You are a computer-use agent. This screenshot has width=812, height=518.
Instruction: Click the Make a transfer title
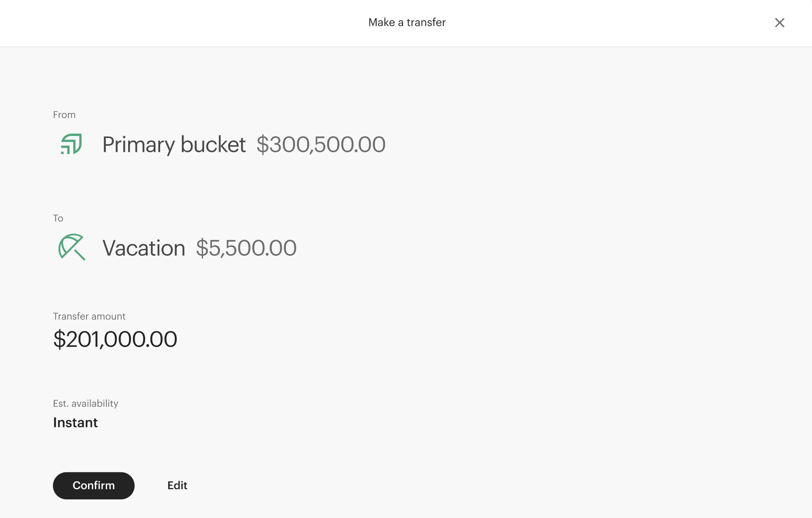406,22
